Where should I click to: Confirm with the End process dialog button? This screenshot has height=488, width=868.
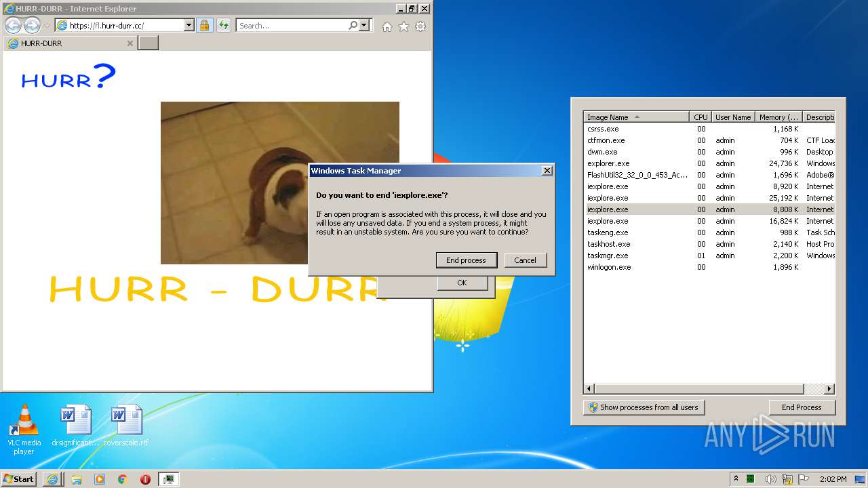click(x=466, y=260)
